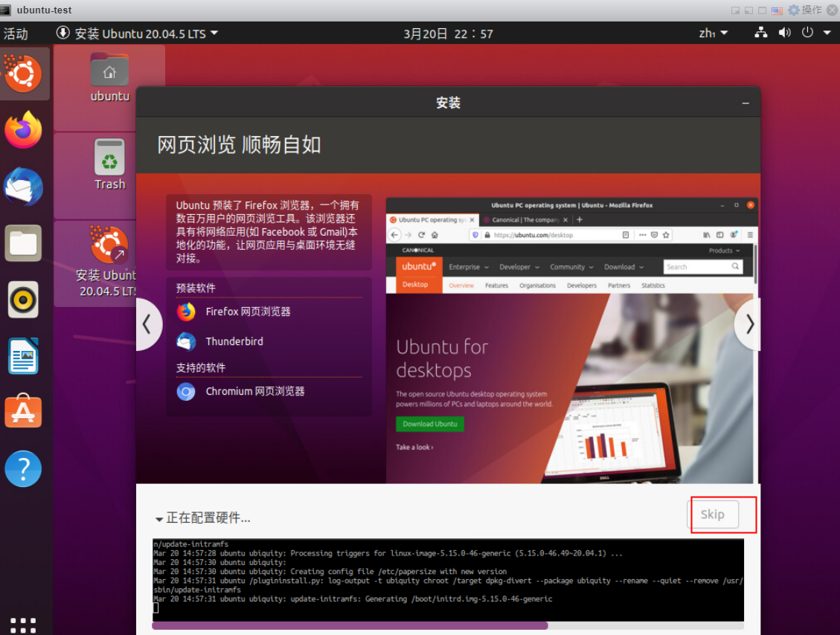Viewport: 840px width, 635px height.
Task: Go to previous slideshow slide
Action: [x=148, y=324]
